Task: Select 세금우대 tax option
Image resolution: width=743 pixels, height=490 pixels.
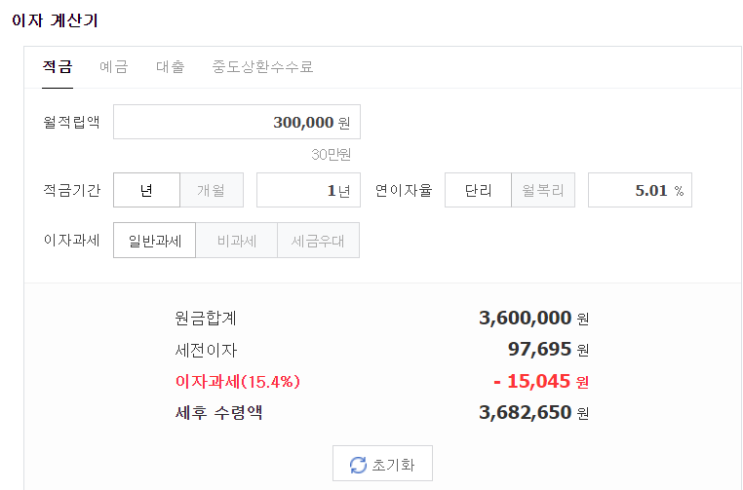Action: pos(318,240)
